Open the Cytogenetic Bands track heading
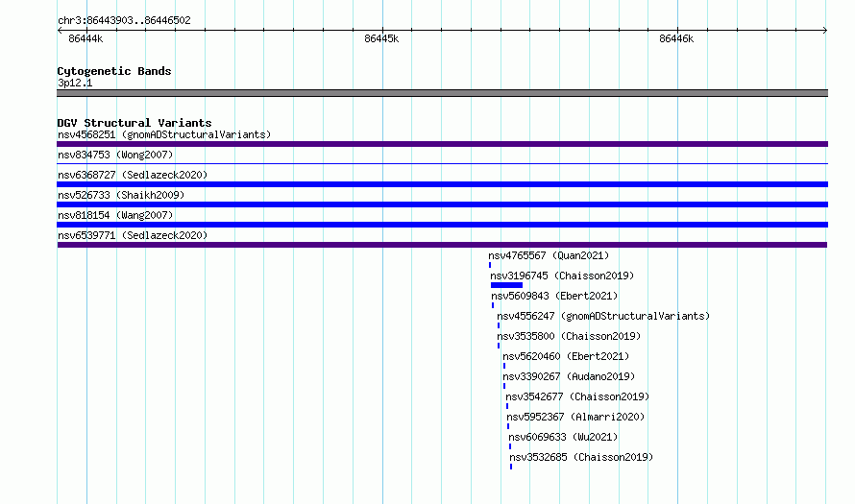The width and height of the screenshot is (855, 504). (114, 71)
